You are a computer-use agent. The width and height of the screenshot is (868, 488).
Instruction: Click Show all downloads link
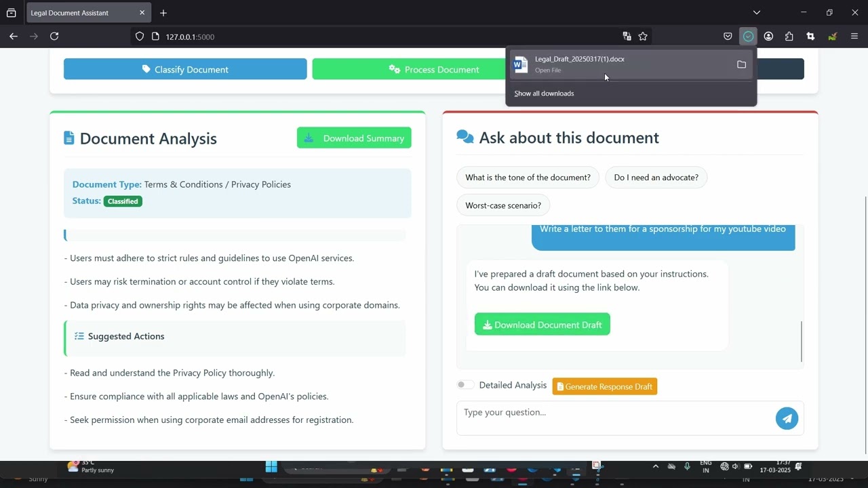tap(544, 94)
